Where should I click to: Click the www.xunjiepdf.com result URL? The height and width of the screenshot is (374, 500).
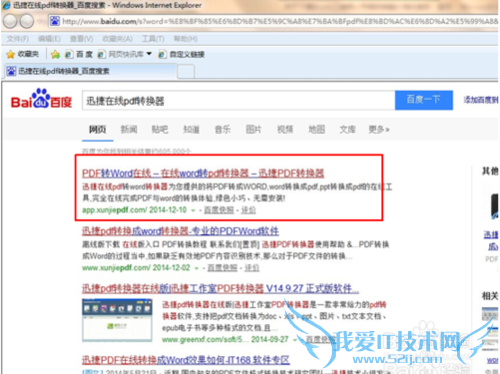[x=116, y=268]
